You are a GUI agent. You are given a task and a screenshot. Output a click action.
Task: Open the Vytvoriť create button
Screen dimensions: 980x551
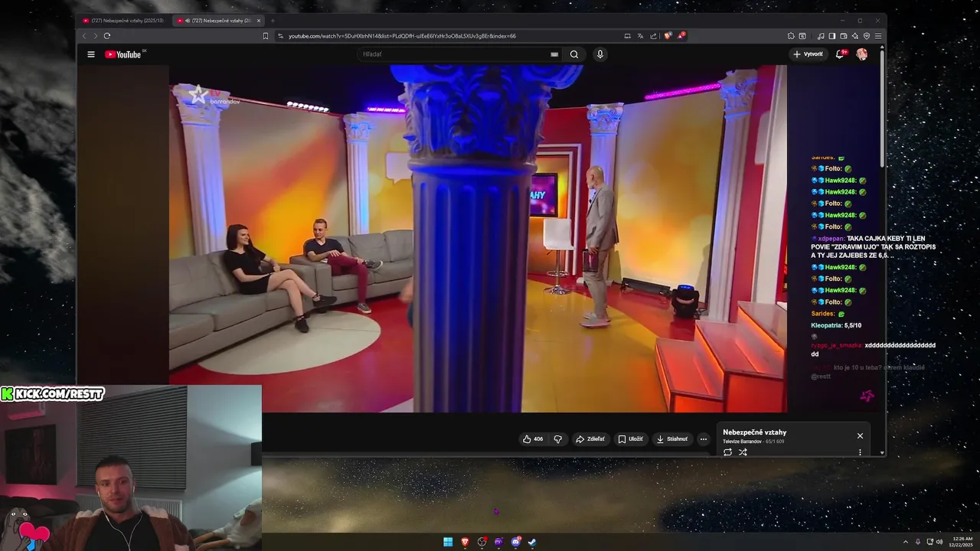[x=808, y=54]
